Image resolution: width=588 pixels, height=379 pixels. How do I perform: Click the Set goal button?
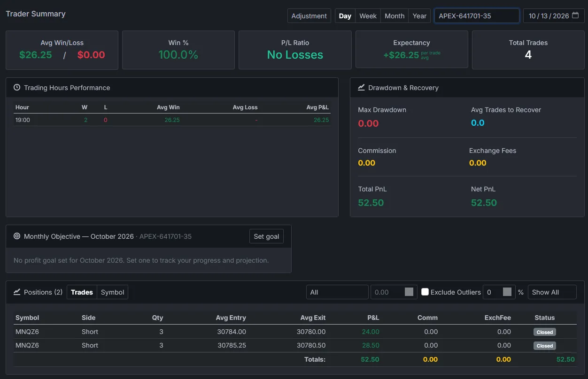(x=266, y=236)
